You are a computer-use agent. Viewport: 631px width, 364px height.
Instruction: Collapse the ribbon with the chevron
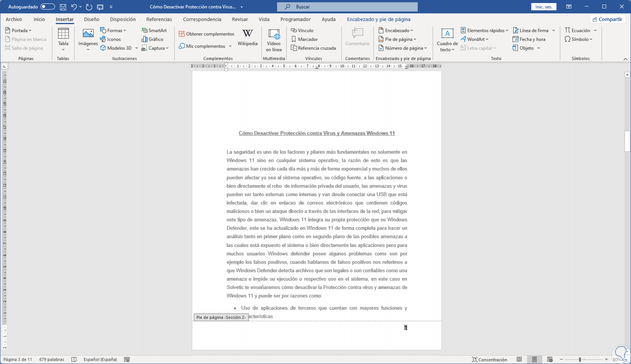pos(625,59)
